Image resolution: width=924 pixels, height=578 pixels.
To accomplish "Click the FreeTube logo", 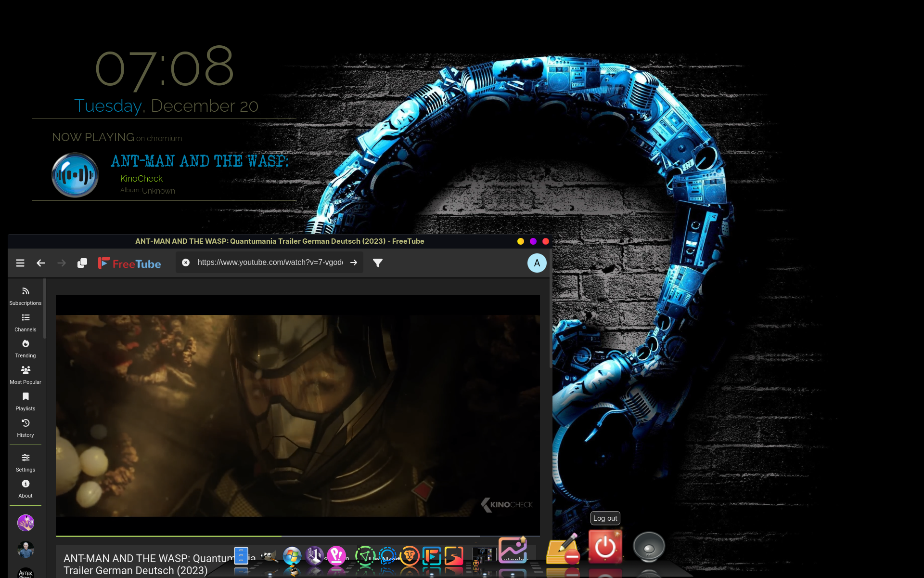I will point(129,263).
